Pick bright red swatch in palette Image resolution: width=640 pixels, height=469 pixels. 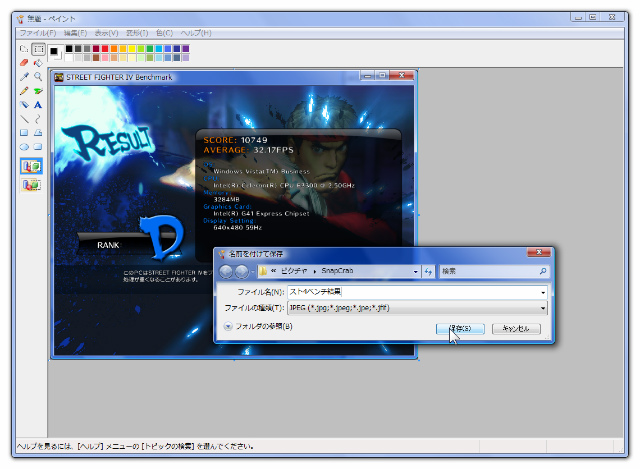(x=105, y=49)
